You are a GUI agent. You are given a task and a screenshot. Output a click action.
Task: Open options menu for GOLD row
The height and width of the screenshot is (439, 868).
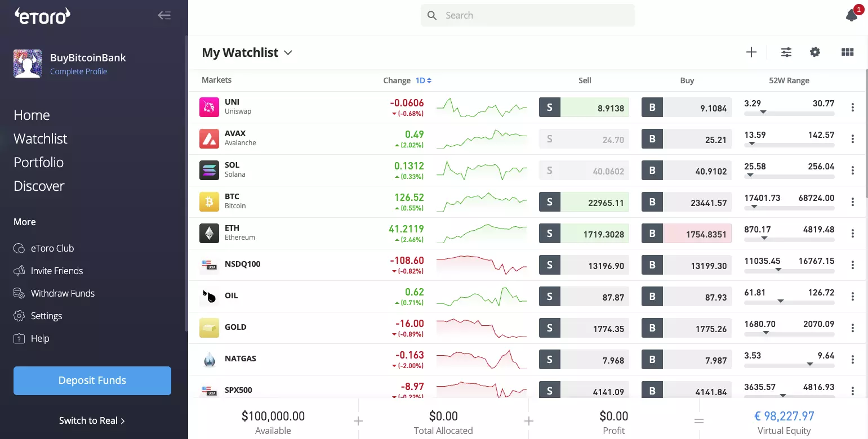point(853,328)
